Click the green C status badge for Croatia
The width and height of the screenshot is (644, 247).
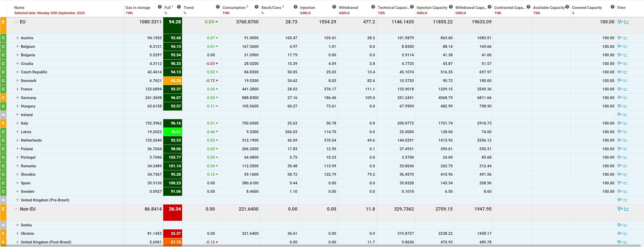(3, 64)
